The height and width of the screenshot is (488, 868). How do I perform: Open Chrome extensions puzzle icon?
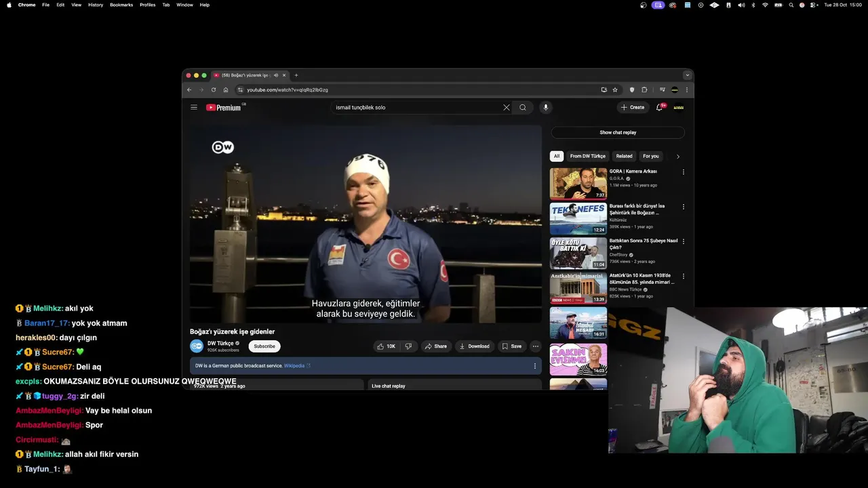pyautogui.click(x=644, y=89)
